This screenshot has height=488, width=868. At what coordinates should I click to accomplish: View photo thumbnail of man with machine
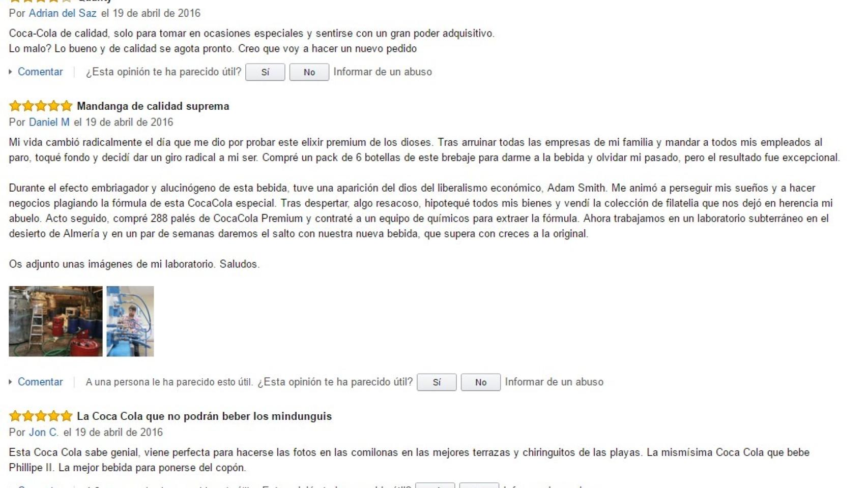(x=130, y=321)
